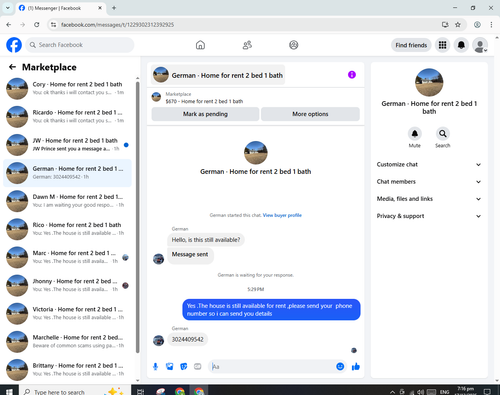Click the conversation list vertical scrollbar
The width and height of the screenshot is (500, 395).
pos(138,217)
